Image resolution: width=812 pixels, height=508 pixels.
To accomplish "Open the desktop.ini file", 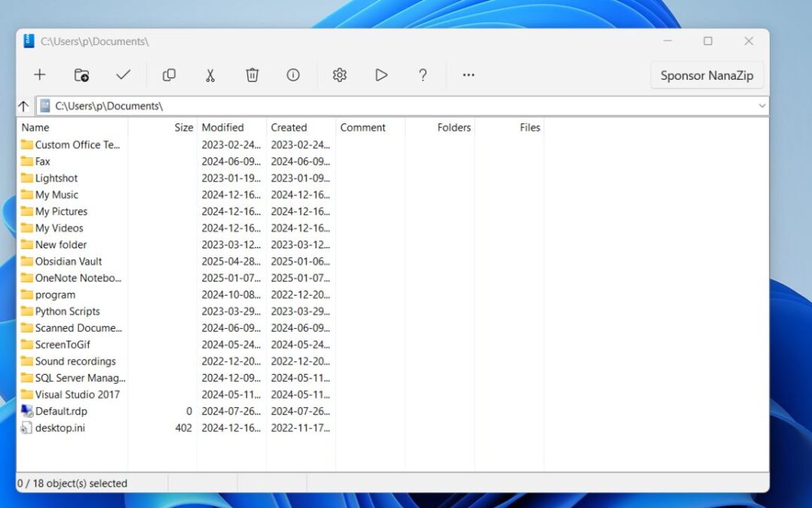I will (x=58, y=427).
